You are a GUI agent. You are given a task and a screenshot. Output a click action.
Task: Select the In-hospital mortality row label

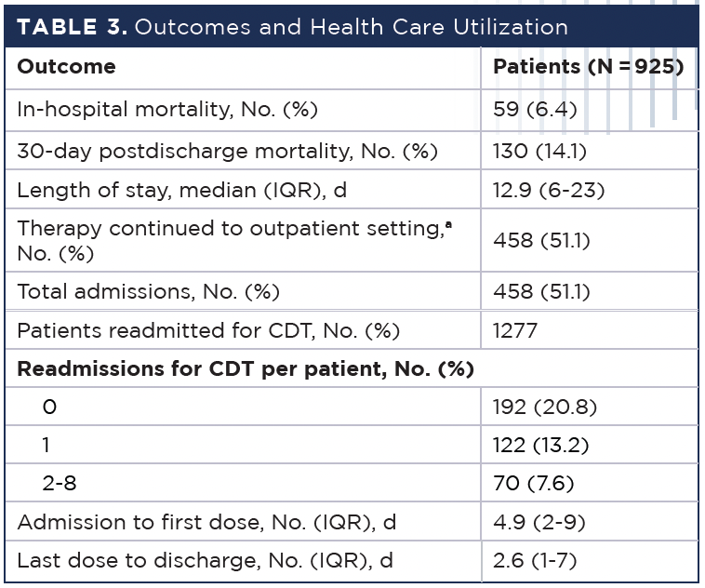167,109
